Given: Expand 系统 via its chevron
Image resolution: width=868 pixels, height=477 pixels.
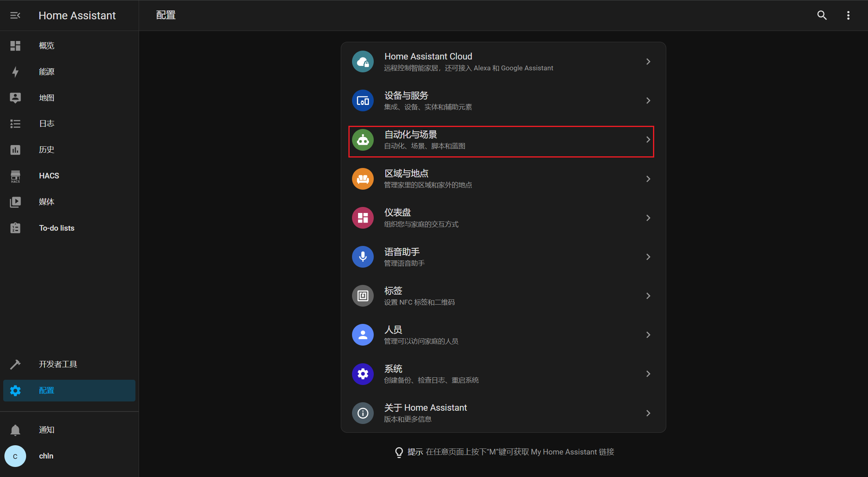Looking at the screenshot, I should [648, 374].
